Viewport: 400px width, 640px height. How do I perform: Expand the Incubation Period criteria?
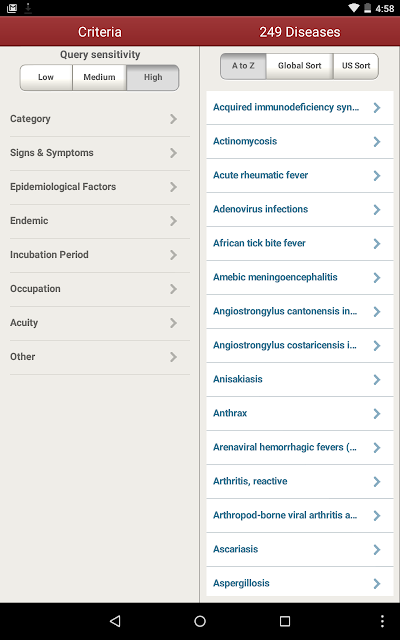(x=100, y=255)
